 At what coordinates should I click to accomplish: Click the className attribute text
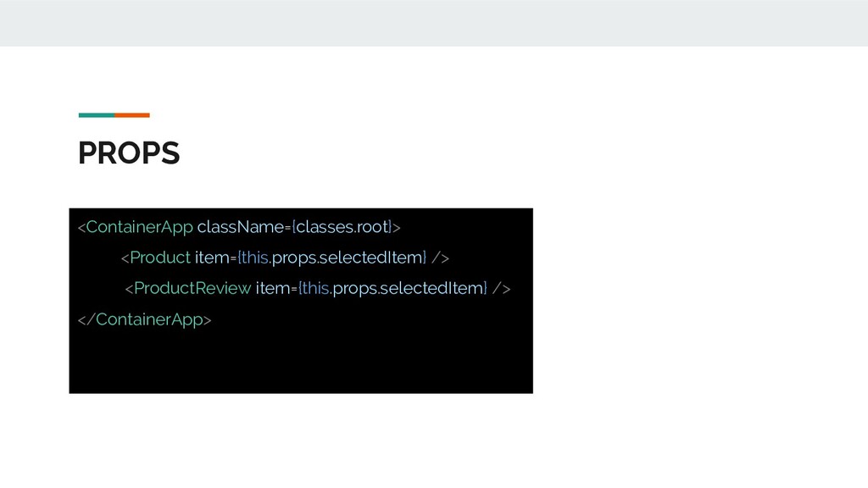[x=241, y=227]
